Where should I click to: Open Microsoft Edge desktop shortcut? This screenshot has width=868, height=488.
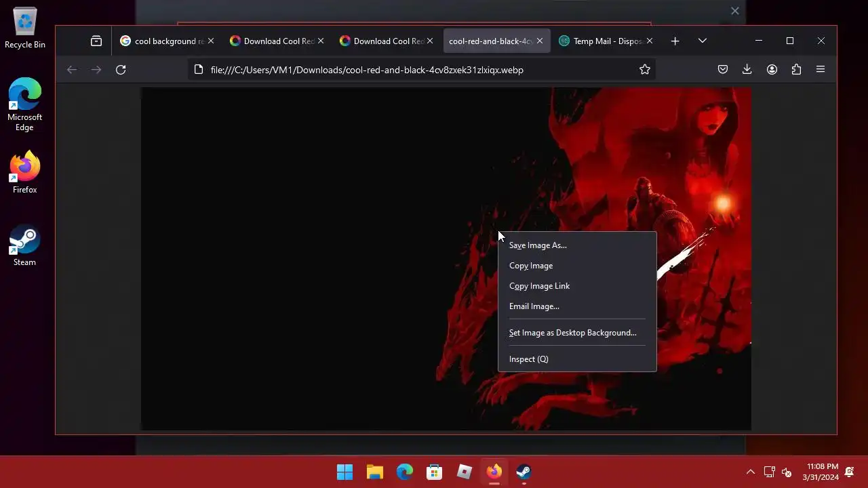click(25, 104)
